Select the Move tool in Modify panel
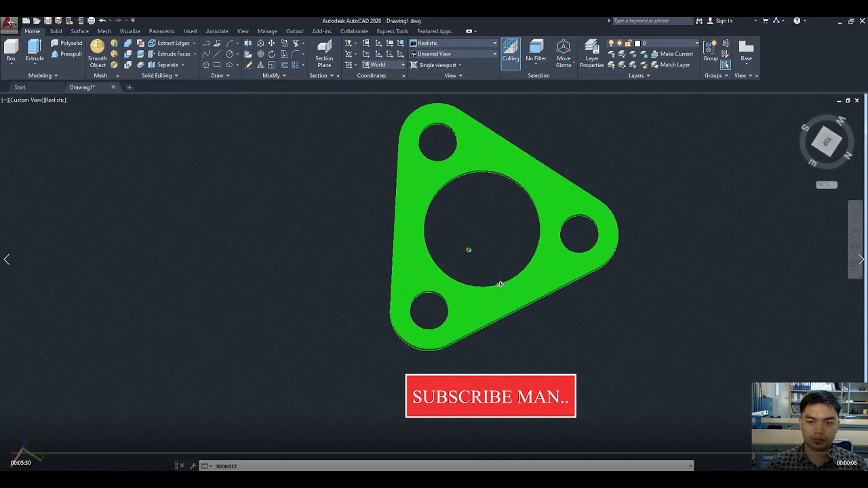The width and height of the screenshot is (868, 488). coord(271,43)
